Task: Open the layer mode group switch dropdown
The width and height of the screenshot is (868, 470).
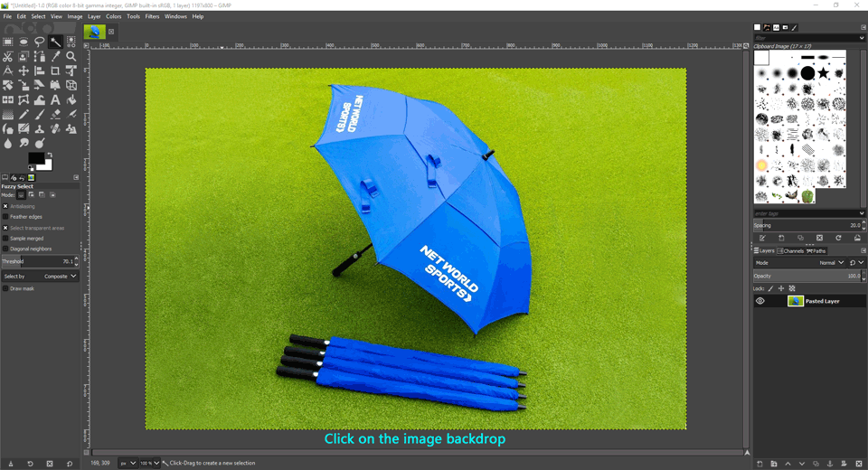Action: pyautogui.click(x=856, y=262)
